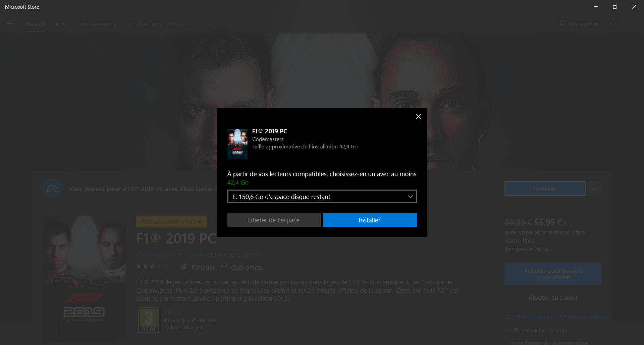644x345 pixels.
Task: Click the green 42,4 Go text
Action: (x=238, y=183)
